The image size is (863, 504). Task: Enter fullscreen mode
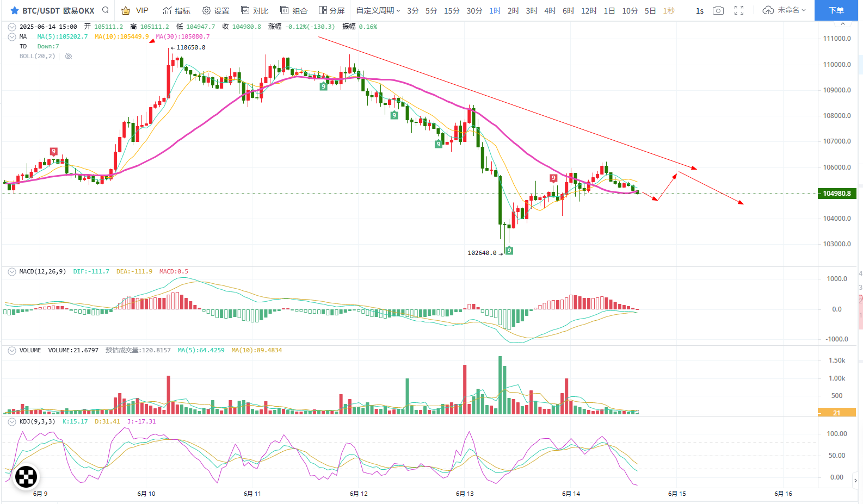pos(739,11)
